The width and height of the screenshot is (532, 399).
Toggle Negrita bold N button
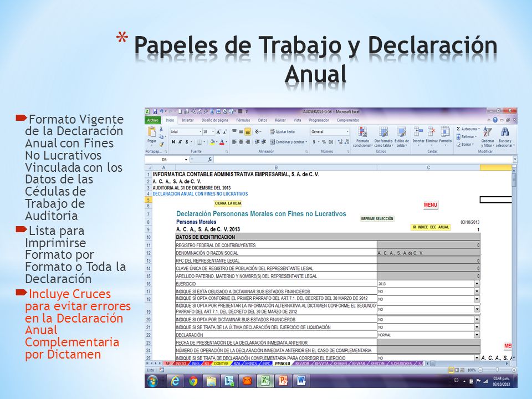tap(173, 142)
